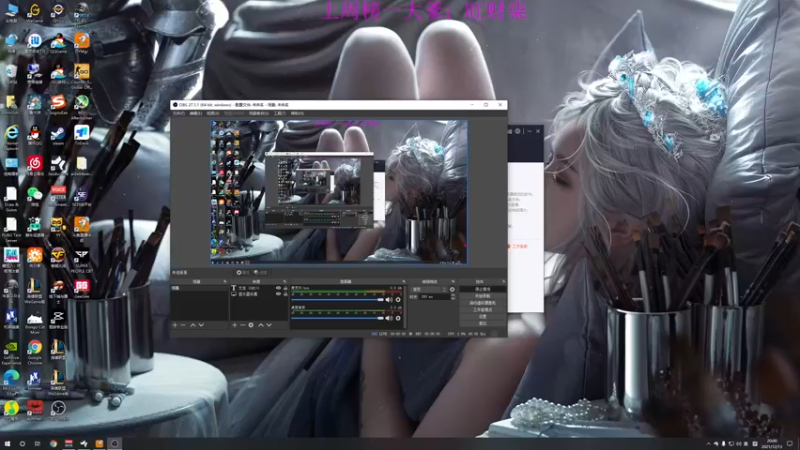The image size is (800, 450).
Task: Toggle lock of display capture source
Action: tap(286, 294)
